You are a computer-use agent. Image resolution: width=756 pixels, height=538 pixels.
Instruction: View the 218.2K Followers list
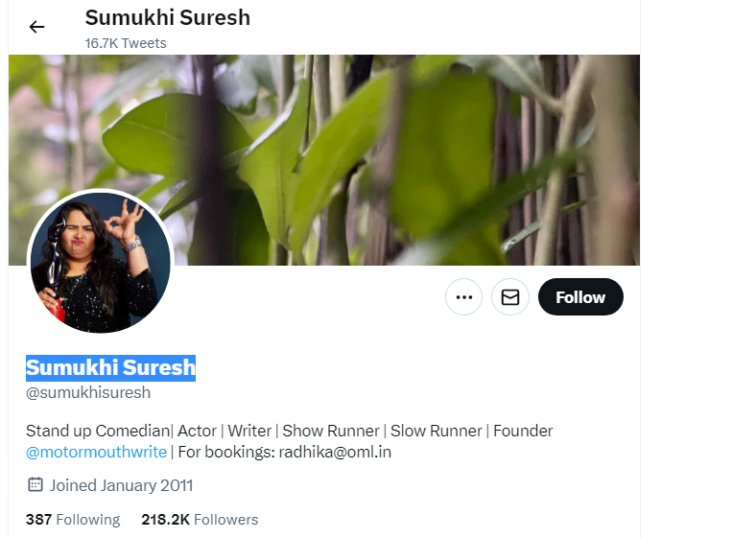click(200, 520)
